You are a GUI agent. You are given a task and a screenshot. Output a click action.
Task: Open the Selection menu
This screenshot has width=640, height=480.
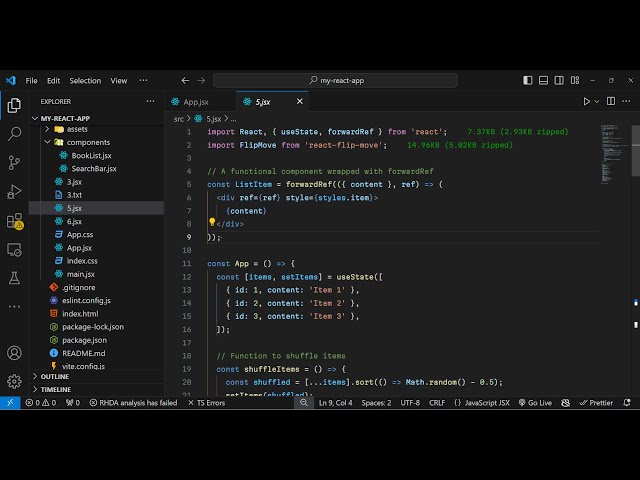tap(85, 80)
